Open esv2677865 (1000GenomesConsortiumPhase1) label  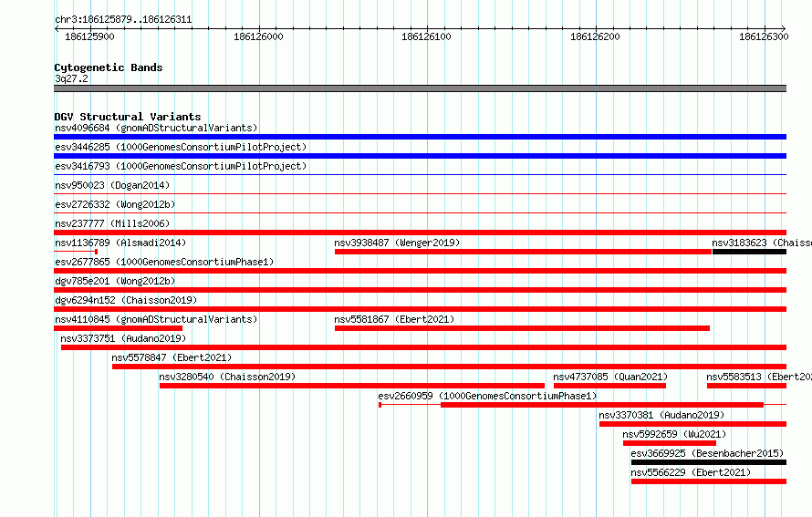[164, 262]
